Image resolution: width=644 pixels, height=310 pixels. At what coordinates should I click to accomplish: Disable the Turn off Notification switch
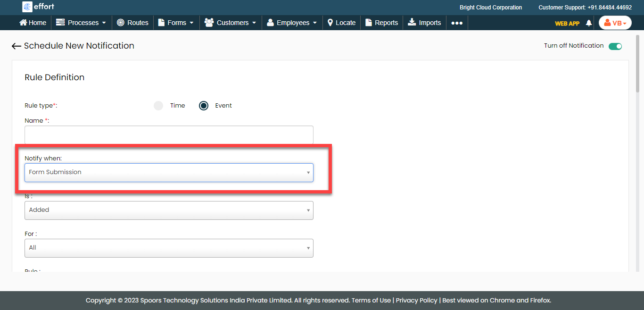tap(616, 46)
